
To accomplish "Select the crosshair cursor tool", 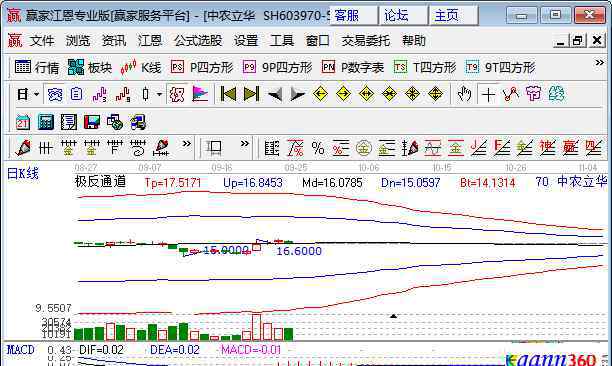I will [488, 94].
